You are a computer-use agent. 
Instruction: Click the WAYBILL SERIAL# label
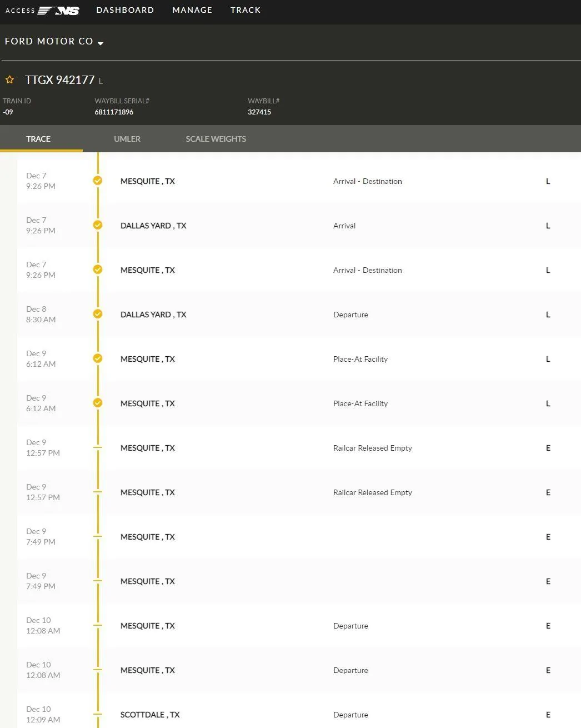click(x=122, y=101)
